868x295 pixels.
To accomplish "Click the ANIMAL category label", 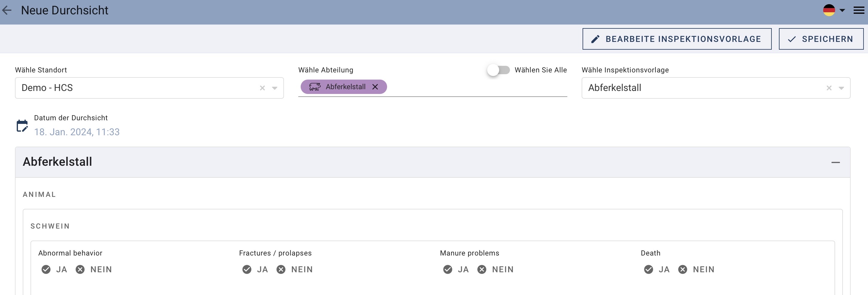I will [39, 194].
